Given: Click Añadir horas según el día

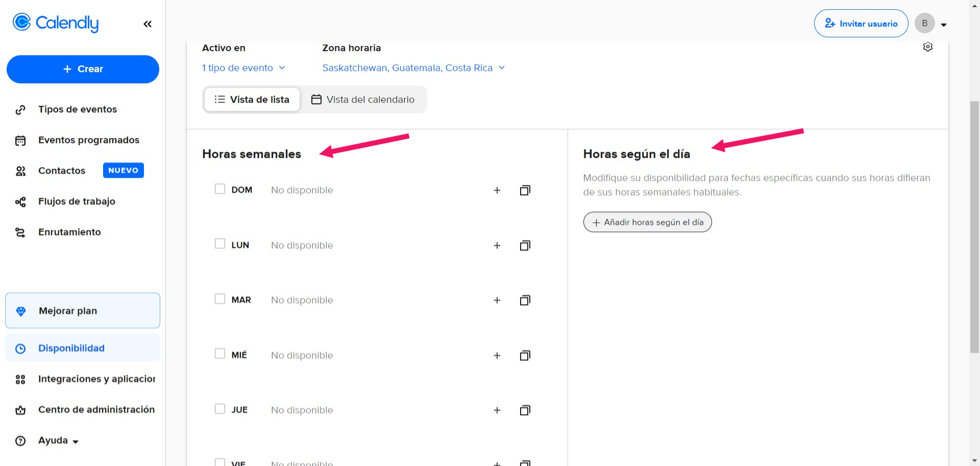Looking at the screenshot, I should pos(647,222).
